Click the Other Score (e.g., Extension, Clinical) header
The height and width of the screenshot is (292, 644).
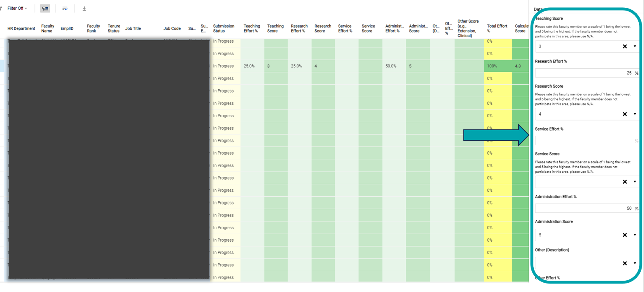468,28
